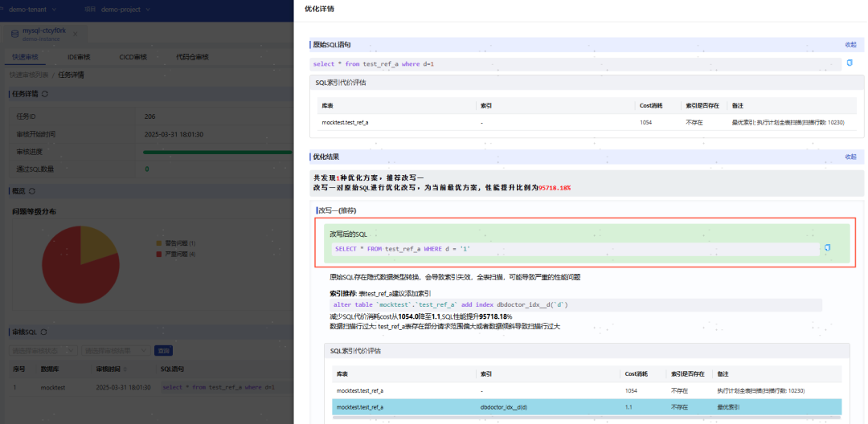Go back via 快速审核列表 breadcrumb link
This screenshot has height=424, width=868.
pos(28,75)
